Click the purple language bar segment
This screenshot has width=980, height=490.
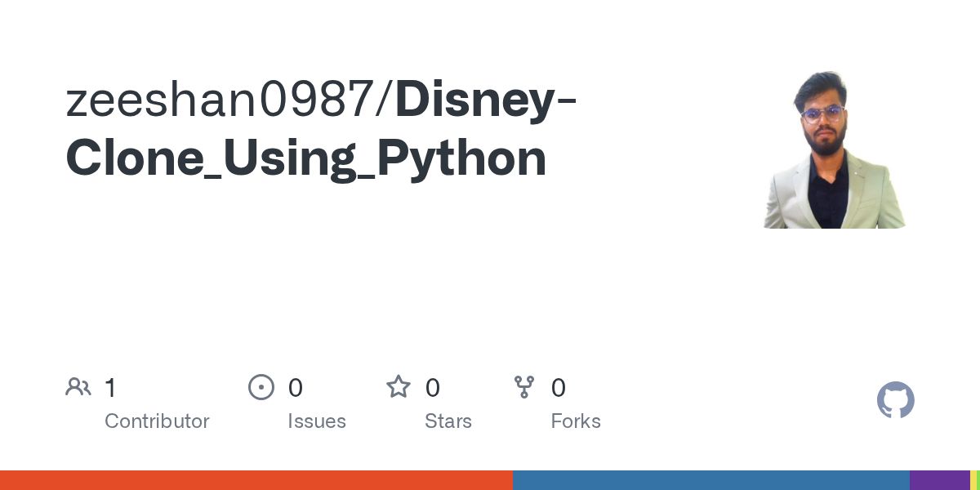click(940, 480)
